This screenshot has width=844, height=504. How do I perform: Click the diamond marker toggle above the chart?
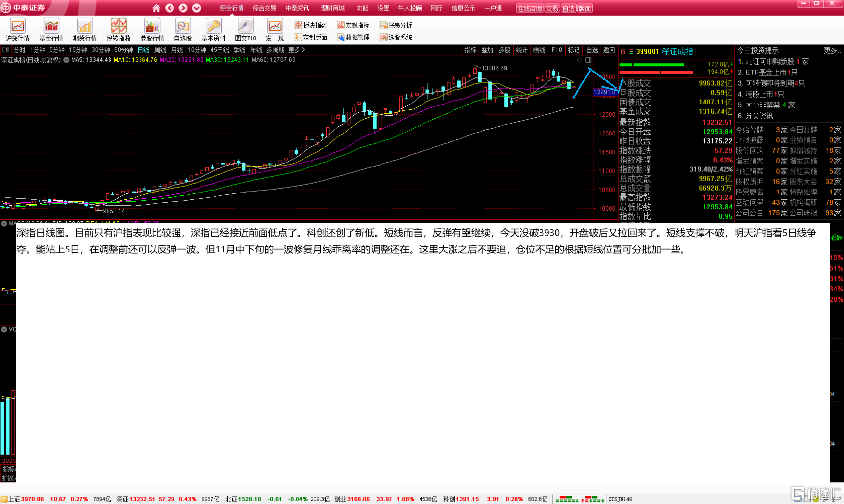point(579,60)
